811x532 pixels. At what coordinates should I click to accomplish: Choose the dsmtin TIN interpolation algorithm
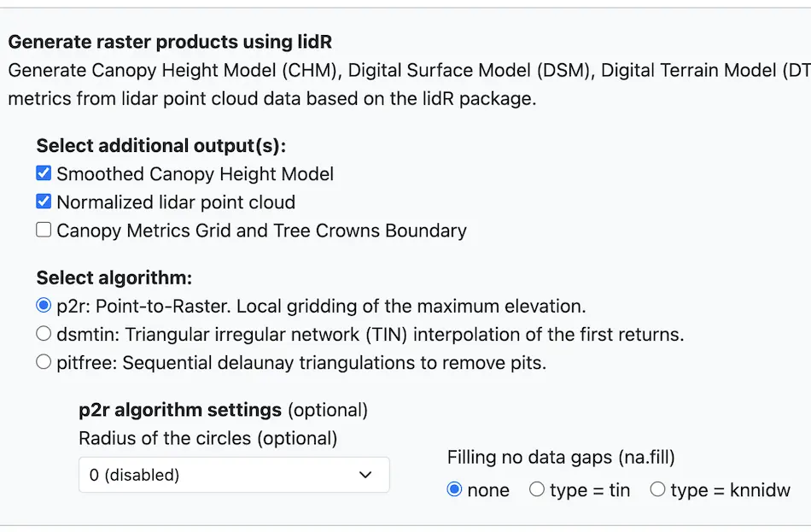(44, 334)
